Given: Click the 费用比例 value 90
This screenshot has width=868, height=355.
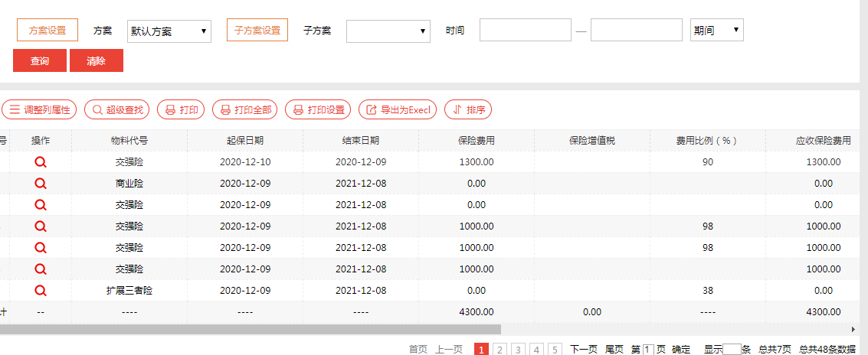Looking at the screenshot, I should coord(708,162).
